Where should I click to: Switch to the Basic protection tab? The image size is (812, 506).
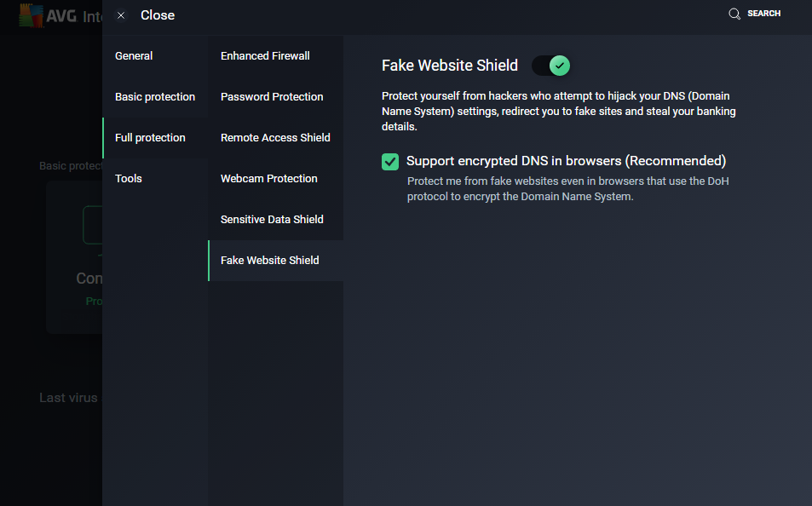pyautogui.click(x=155, y=97)
